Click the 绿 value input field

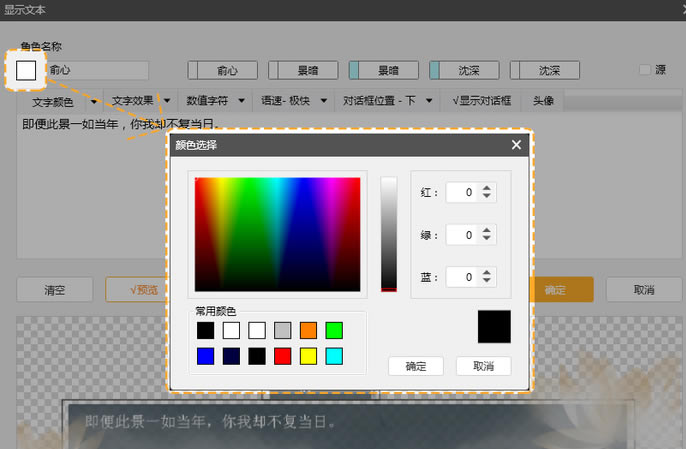point(462,234)
